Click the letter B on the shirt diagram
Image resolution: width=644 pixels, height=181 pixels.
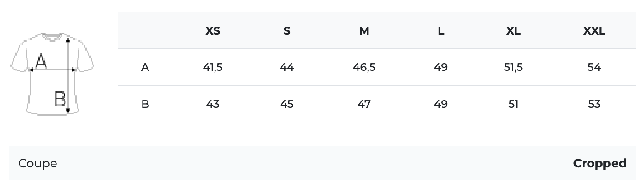(x=60, y=99)
